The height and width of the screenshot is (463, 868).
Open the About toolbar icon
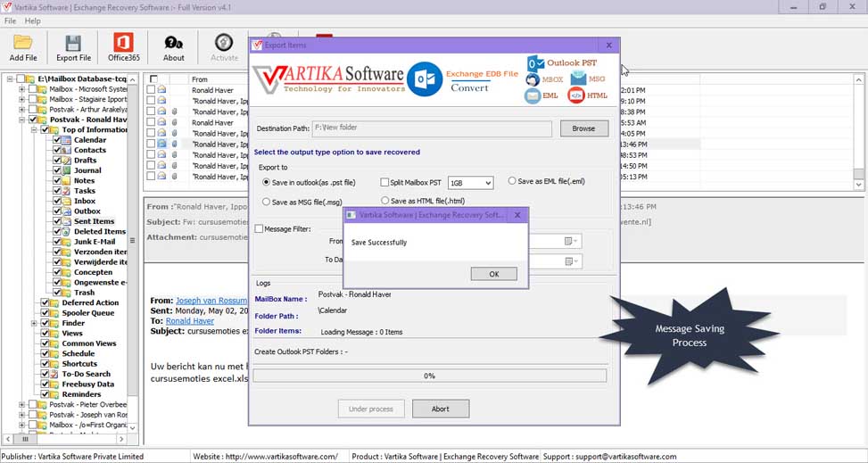pyautogui.click(x=173, y=43)
